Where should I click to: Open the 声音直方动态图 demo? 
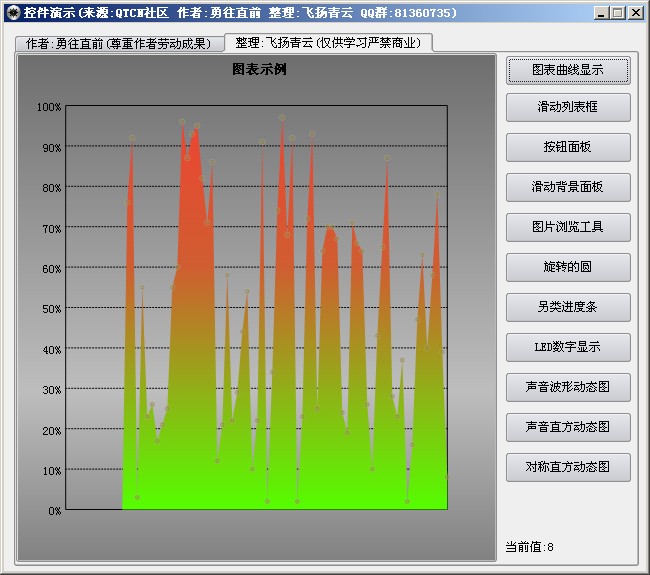click(x=568, y=427)
